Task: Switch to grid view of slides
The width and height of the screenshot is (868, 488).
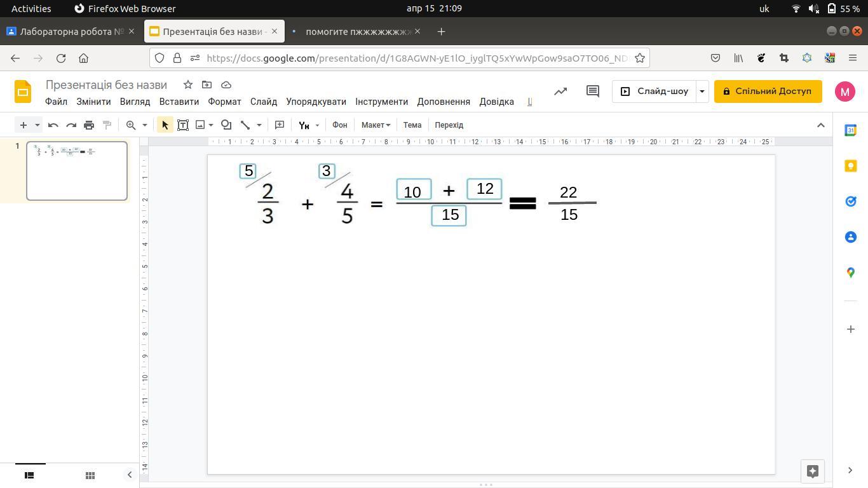Action: [90, 475]
